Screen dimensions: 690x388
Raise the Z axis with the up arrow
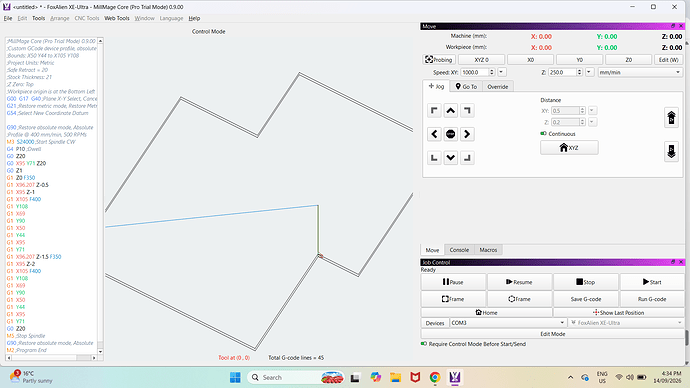(x=671, y=118)
